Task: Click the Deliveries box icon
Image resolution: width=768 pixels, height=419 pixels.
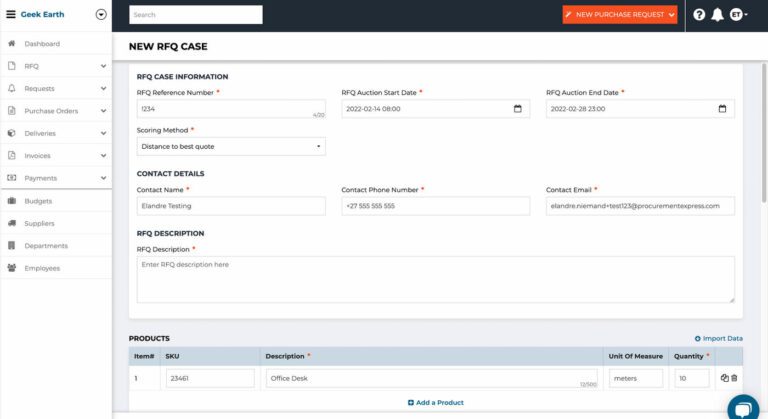Action: [x=12, y=133]
